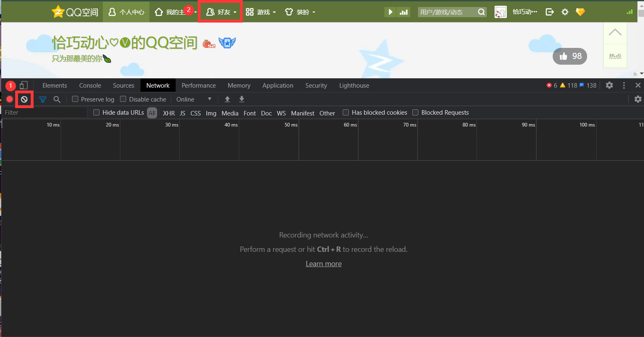This screenshot has width=644, height=337.
Task: Filter requests by JS
Action: click(x=183, y=113)
